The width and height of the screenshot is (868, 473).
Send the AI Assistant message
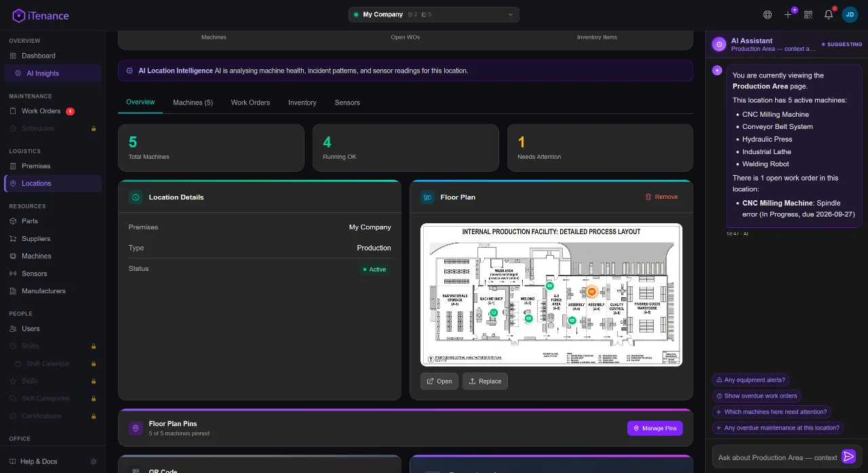[848, 457]
